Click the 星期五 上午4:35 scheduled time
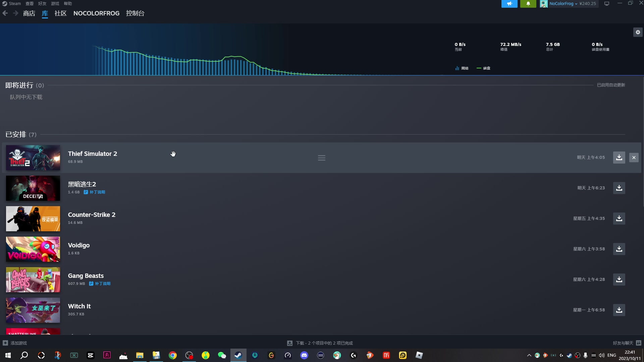Viewport: 644px width, 362px height. point(589,219)
